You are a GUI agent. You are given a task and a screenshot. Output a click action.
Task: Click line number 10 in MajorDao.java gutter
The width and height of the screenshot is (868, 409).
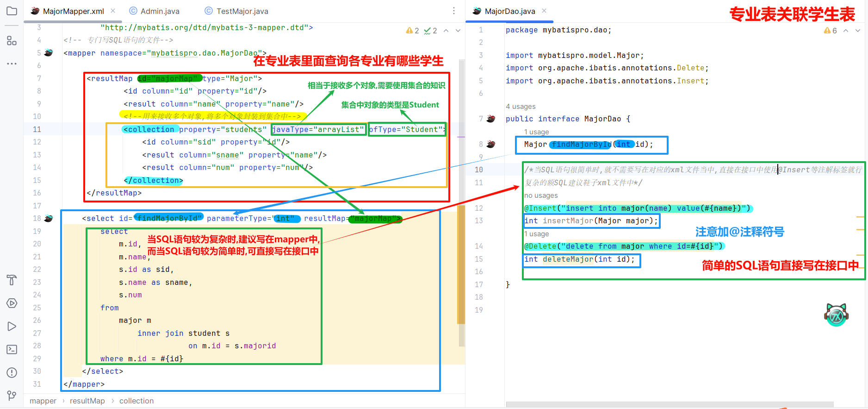[479, 170]
